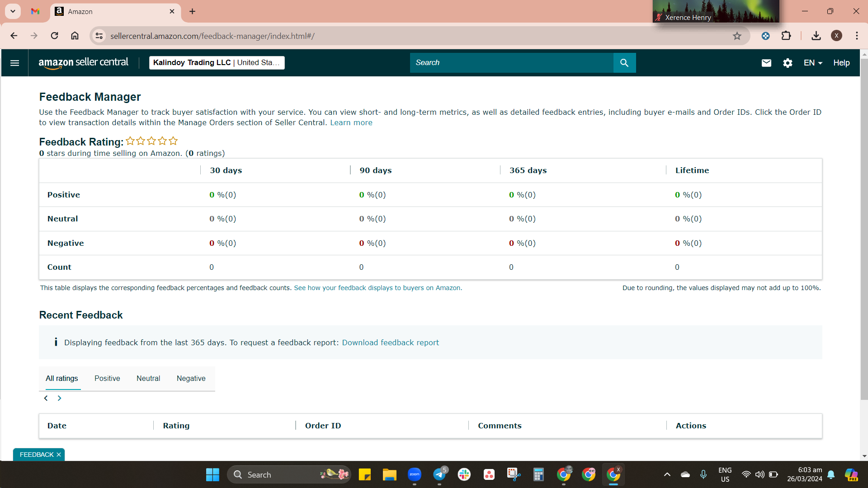Select the All ratings tab
The height and width of the screenshot is (488, 868).
(x=61, y=379)
